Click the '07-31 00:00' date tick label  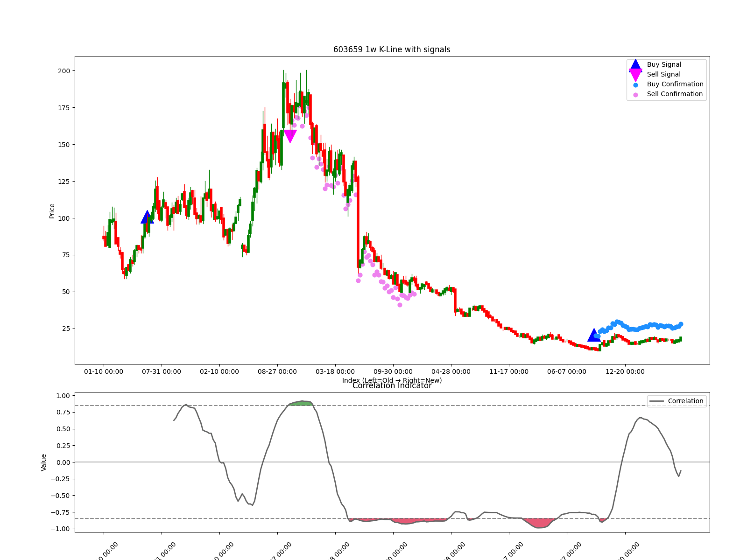pos(162,371)
